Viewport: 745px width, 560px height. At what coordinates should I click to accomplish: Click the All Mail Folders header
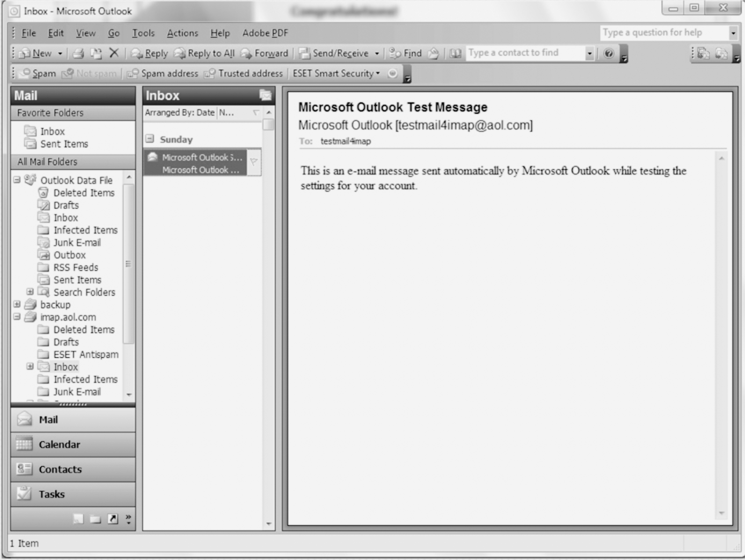[x=73, y=161]
